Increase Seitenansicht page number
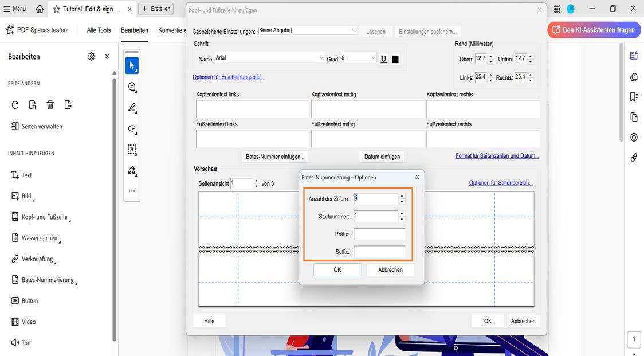Viewport: 644px width, 356px height. pos(257,181)
